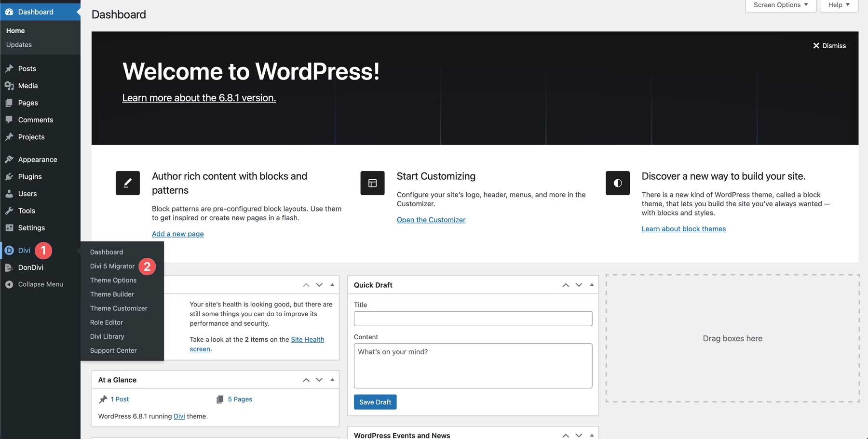
Task: Click the Collapse Menu arrow icon
Action: (x=9, y=284)
